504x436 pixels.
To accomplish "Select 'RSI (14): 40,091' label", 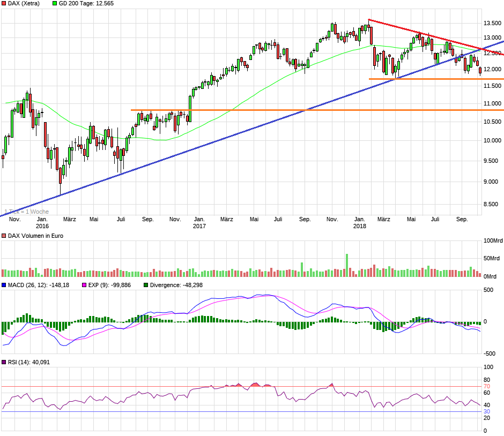I will 29,362.
